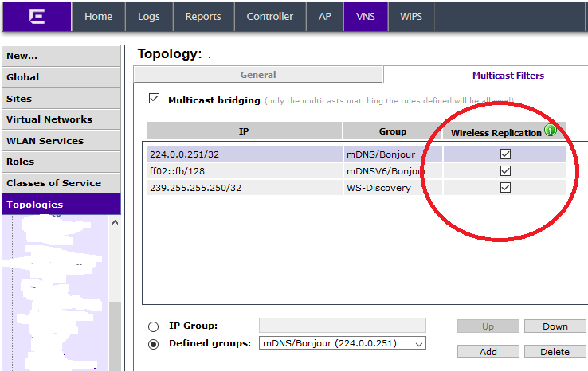Screen dimensions: 588x371
Task: Toggle the Multicast bridging checkbox
Action: coord(155,100)
